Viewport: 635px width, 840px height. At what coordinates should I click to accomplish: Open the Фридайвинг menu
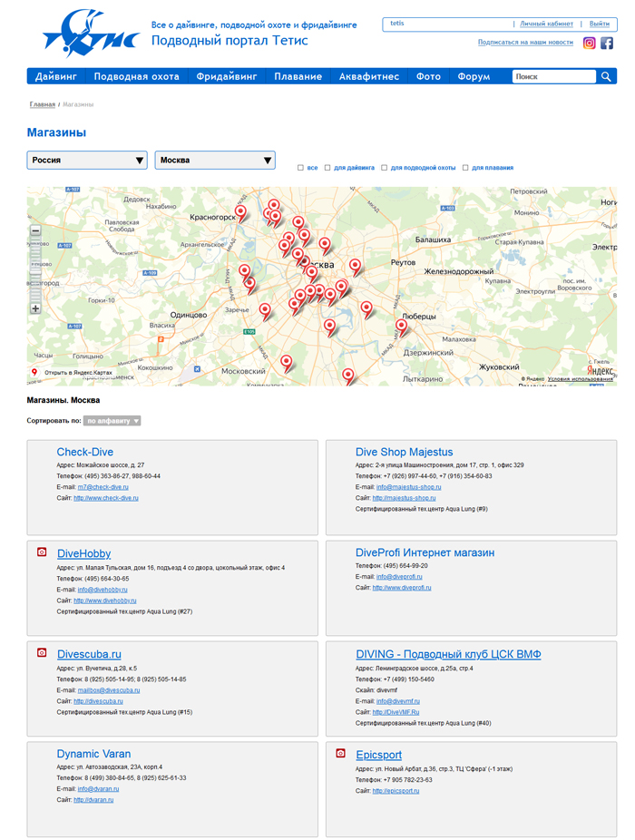227,76
